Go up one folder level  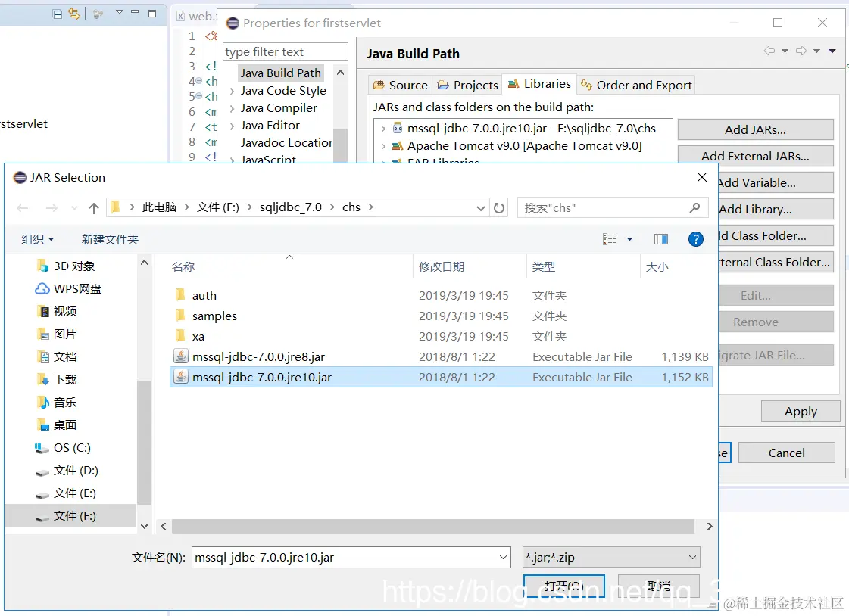pyautogui.click(x=94, y=208)
